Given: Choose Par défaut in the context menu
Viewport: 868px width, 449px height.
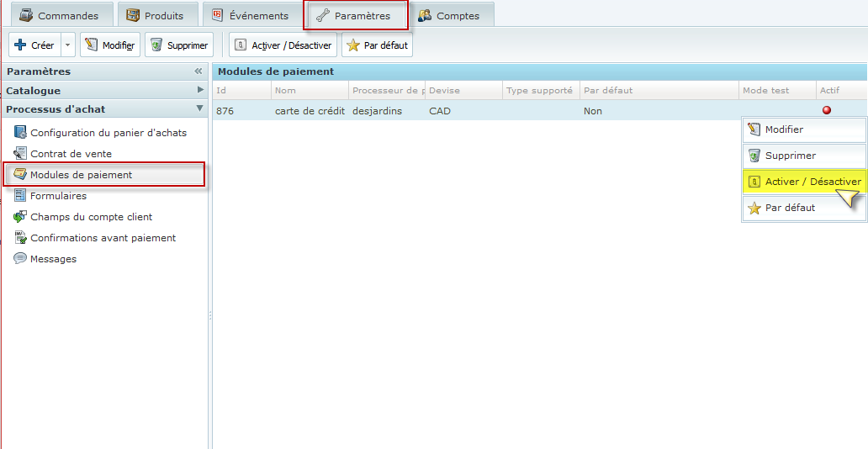Looking at the screenshot, I should point(804,209).
